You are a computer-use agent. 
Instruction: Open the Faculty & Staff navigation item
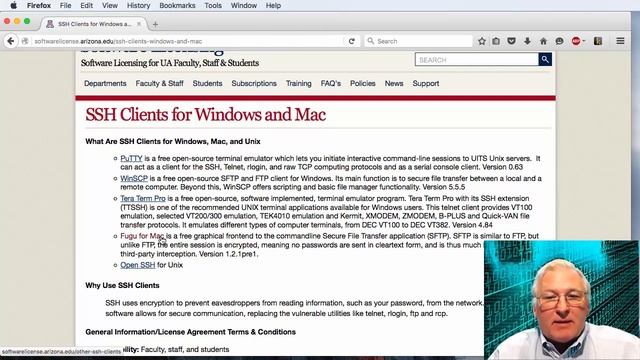coord(159,83)
